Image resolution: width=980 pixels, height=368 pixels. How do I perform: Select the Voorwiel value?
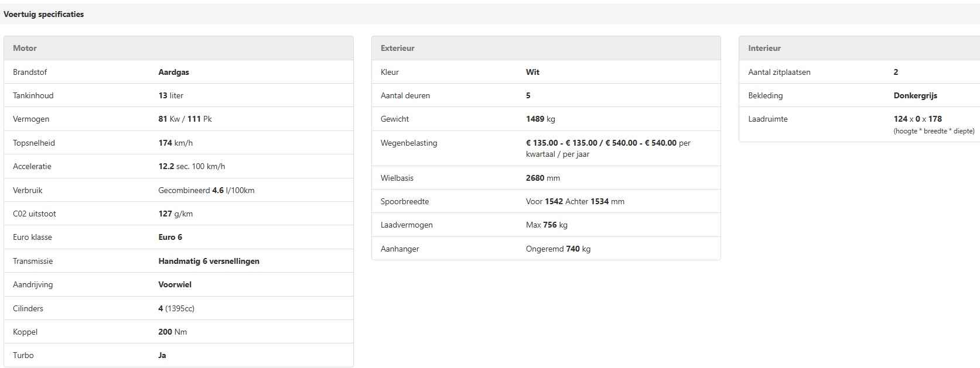click(175, 284)
